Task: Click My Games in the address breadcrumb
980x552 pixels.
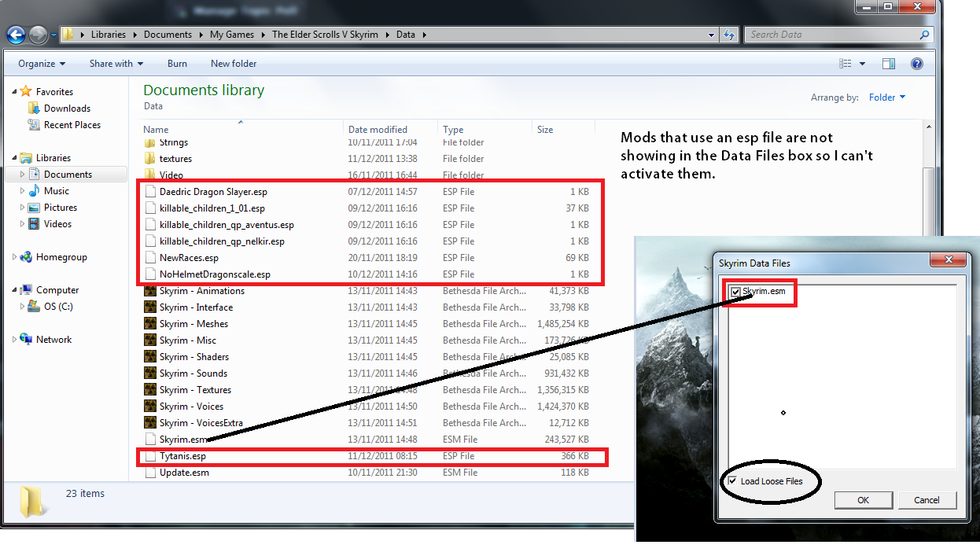Action: click(232, 35)
